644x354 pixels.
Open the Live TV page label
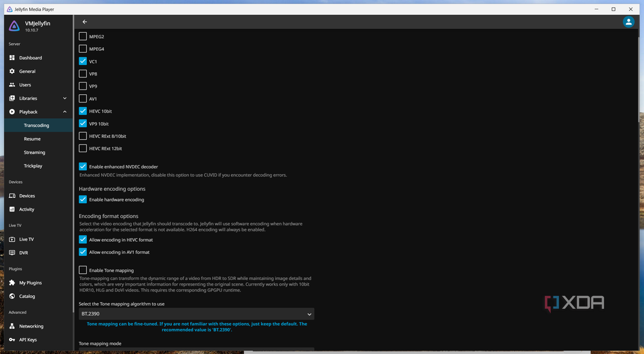(x=26, y=239)
